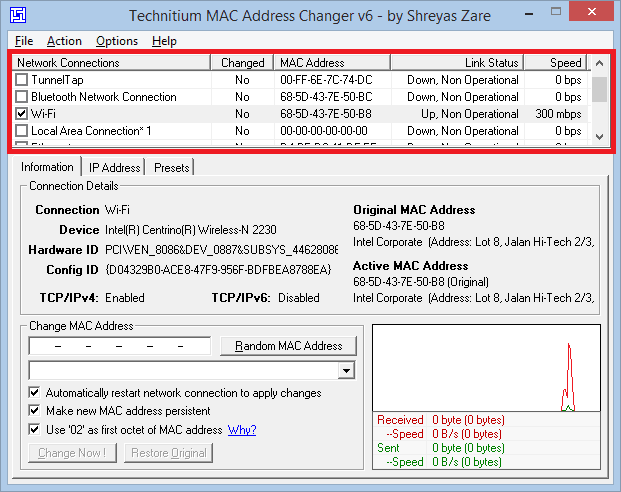
Task: Open the Why? link
Action: pos(242,430)
